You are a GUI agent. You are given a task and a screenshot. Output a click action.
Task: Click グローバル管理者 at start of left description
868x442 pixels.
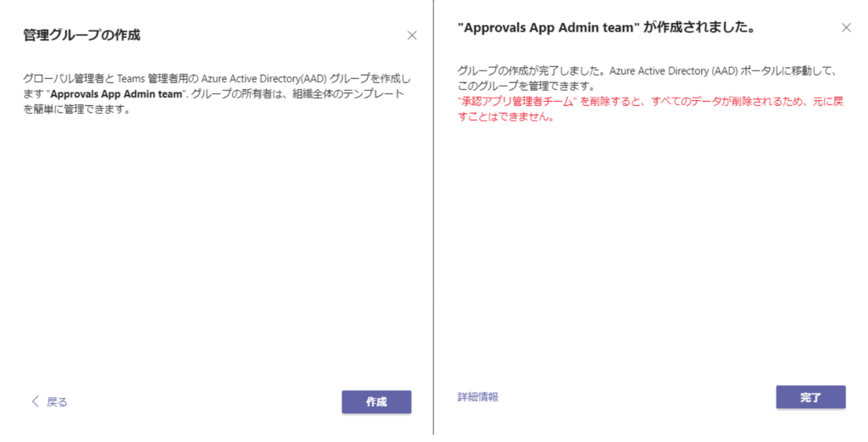click(58, 78)
